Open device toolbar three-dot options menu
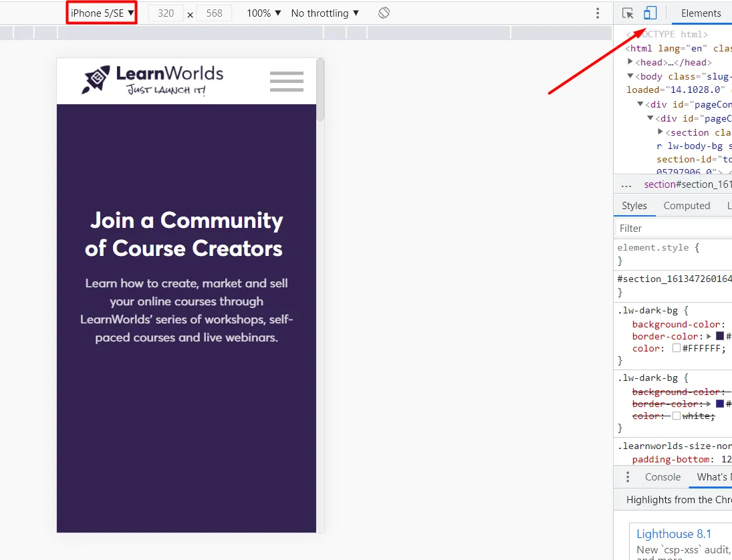Viewport: 732px width, 560px height. tap(598, 13)
